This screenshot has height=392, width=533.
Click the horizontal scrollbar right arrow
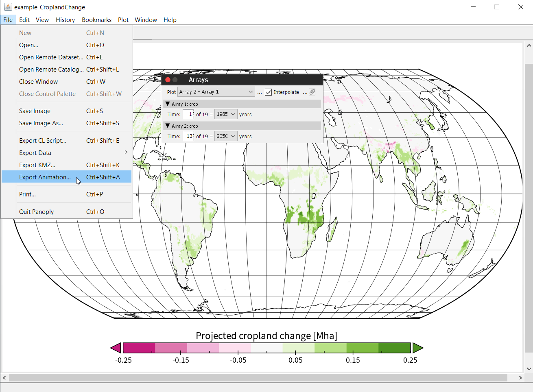[520, 378]
